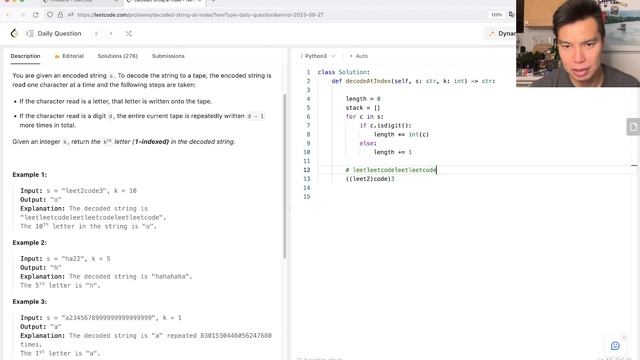Image resolution: width=640 pixels, height=360 pixels.
Task: Open the feedback chat icon
Action: (x=615, y=346)
